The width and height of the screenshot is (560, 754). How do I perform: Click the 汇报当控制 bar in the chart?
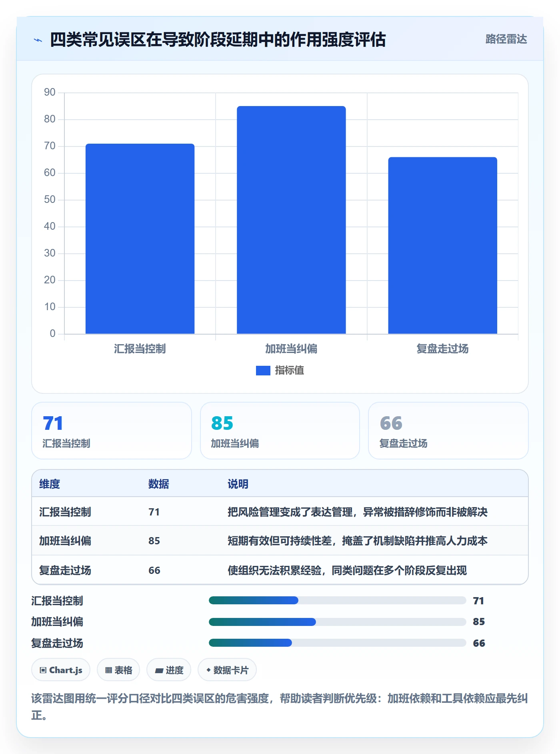pyautogui.click(x=140, y=239)
